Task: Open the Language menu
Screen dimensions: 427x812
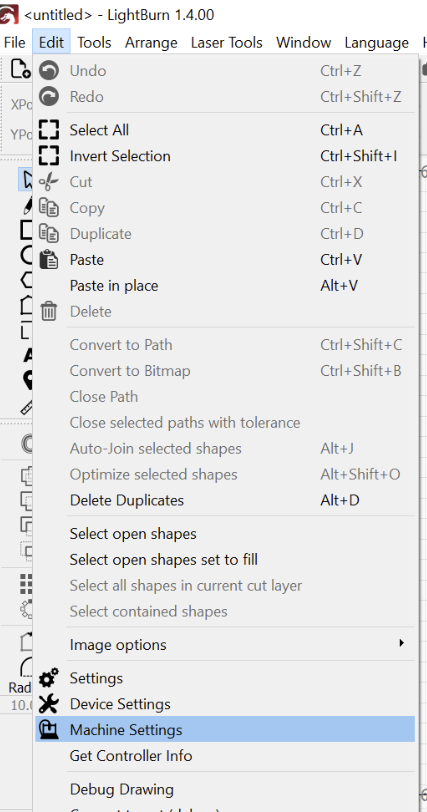Action: tap(377, 42)
